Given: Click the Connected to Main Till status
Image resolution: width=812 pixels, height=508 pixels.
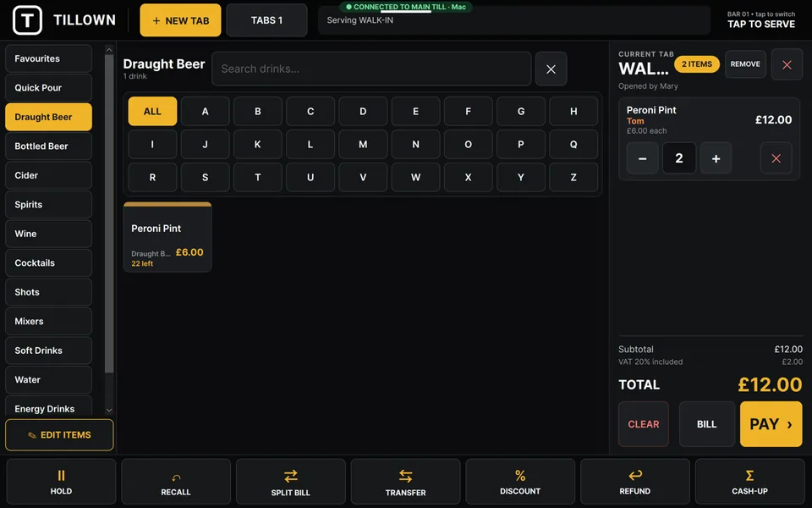Looking at the screenshot, I should point(406,7).
